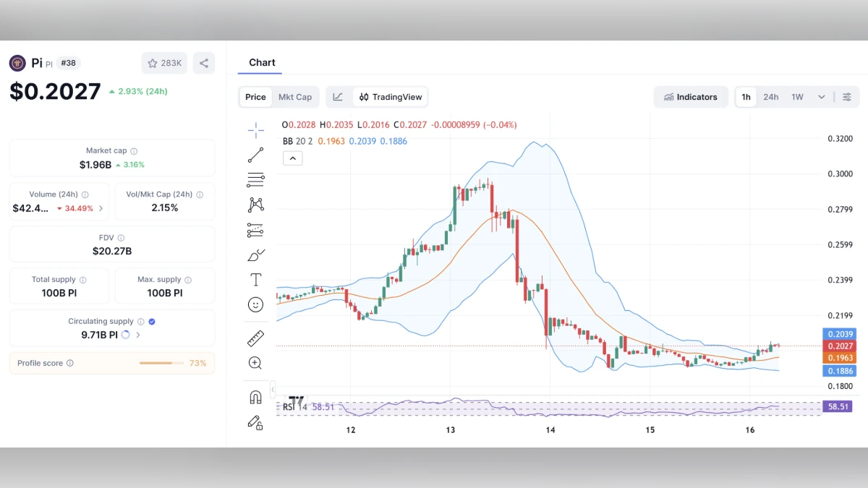Collapse the chart indicator legend

click(x=292, y=158)
